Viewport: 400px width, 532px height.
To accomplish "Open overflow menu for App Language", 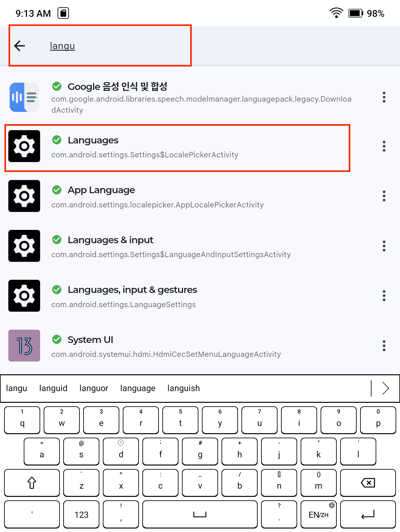I will pyautogui.click(x=384, y=196).
